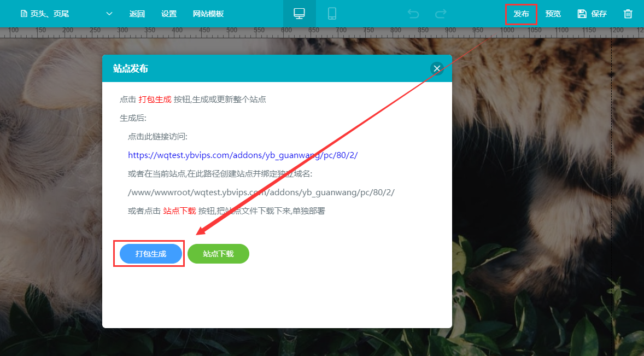Open the wqtest.ybvips.com site link
The width and height of the screenshot is (644, 356).
[x=243, y=155]
